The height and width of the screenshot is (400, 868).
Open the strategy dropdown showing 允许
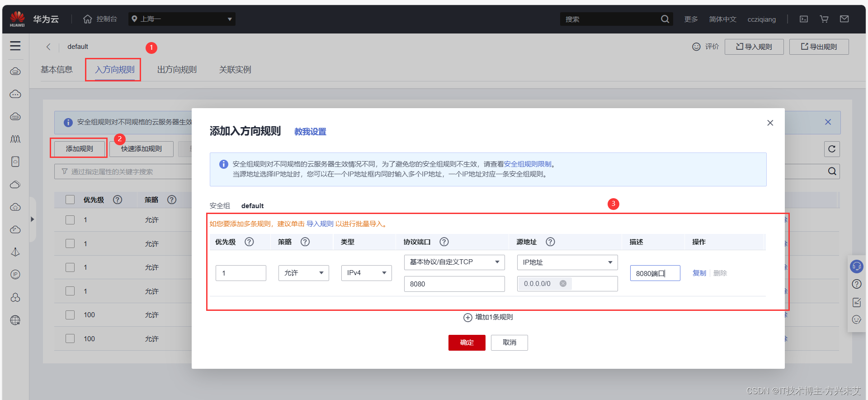(304, 273)
